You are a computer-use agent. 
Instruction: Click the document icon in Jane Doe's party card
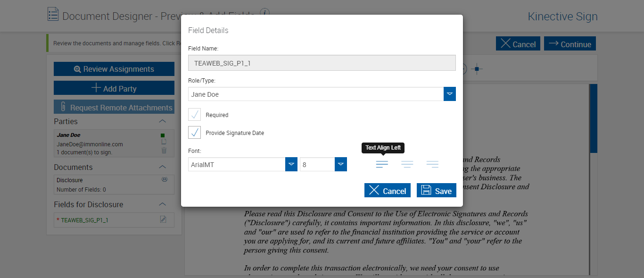[x=164, y=142]
